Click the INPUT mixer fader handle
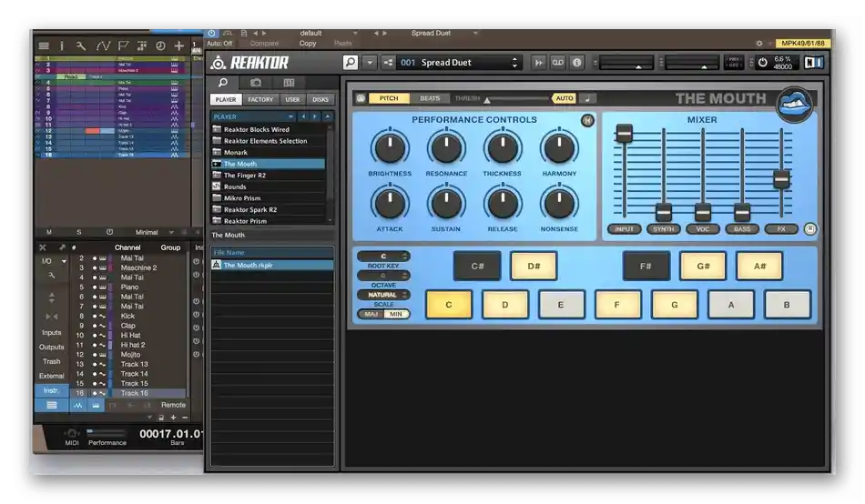This screenshot has height=504, width=865. click(624, 133)
